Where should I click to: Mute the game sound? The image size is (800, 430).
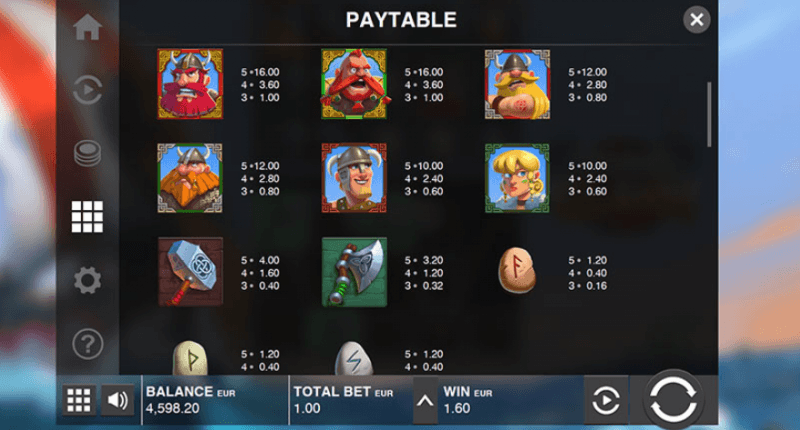point(117,400)
